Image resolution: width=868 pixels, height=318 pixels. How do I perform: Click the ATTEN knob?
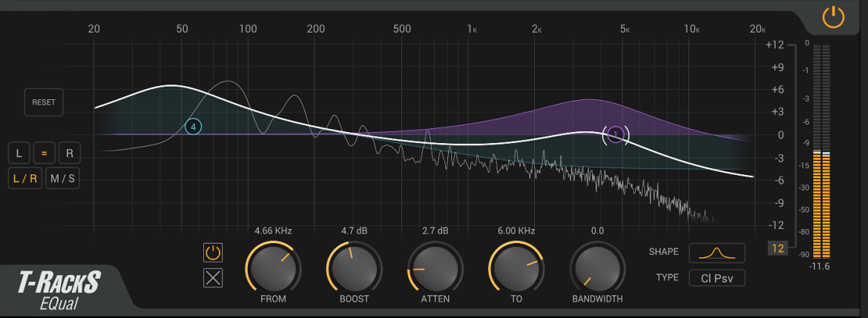(x=435, y=268)
